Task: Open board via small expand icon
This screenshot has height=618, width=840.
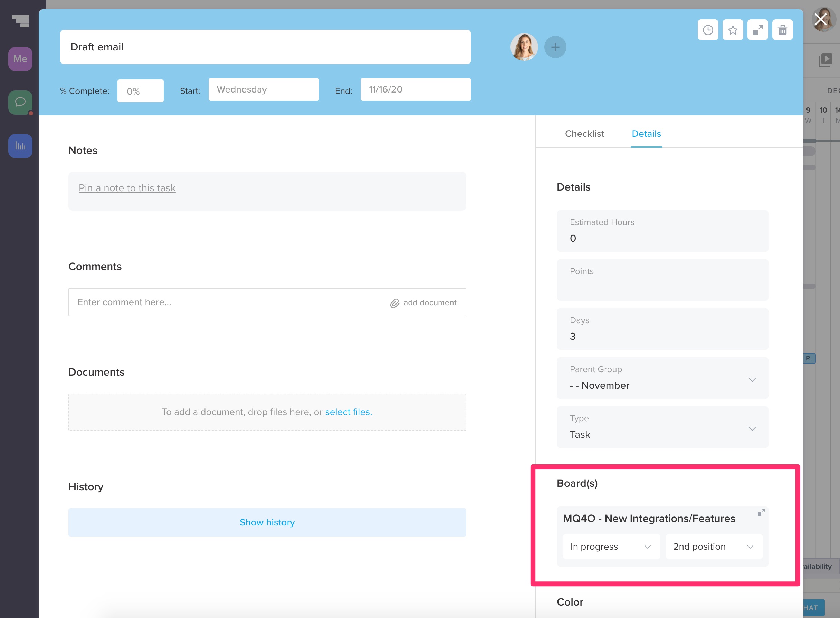Action: (761, 512)
